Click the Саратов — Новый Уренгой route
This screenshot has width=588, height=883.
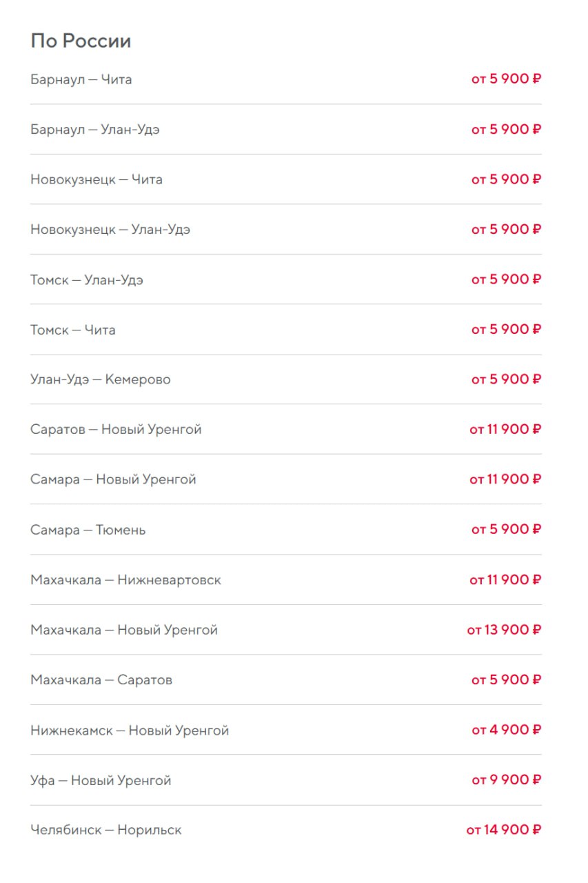coord(116,430)
